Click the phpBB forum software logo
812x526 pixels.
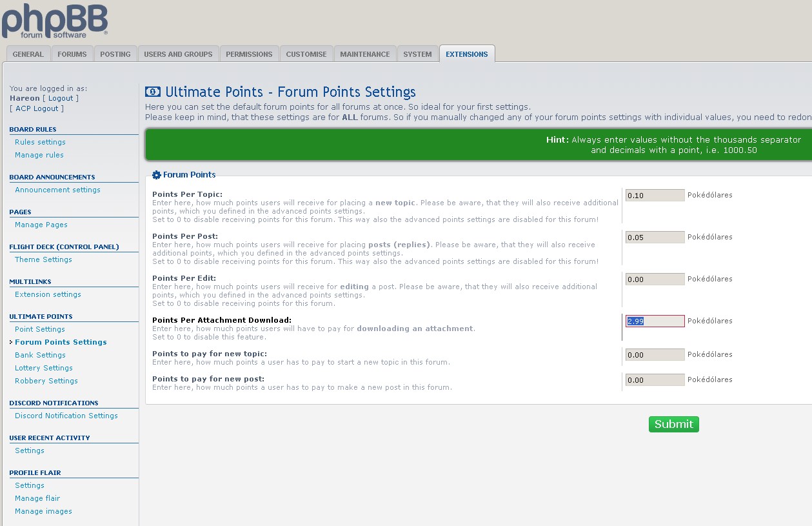tap(54, 21)
